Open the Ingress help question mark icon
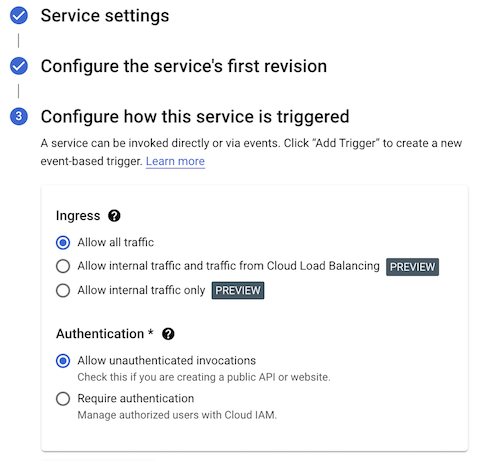Viewport: 494px width, 461px height. pyautogui.click(x=114, y=216)
